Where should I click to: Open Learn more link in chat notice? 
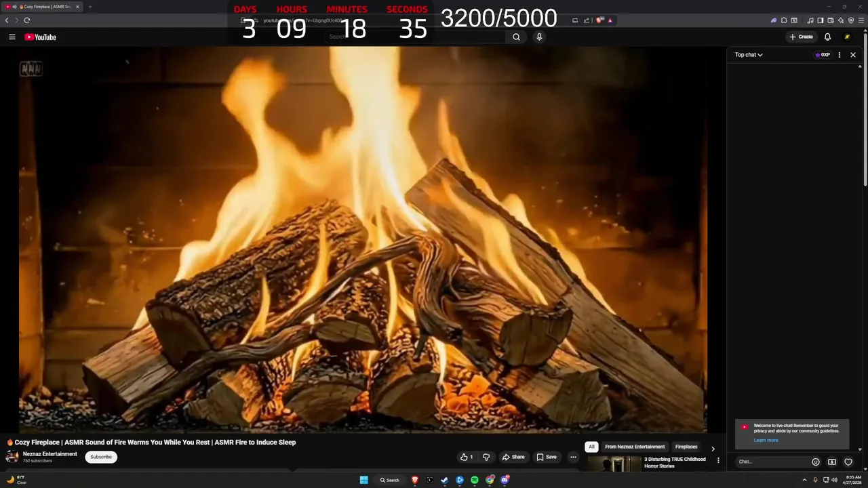coord(766,441)
